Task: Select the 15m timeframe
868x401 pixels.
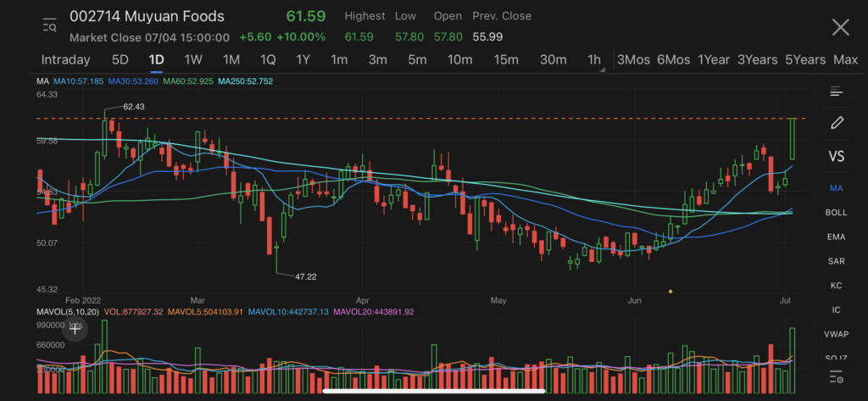Action: 506,60
